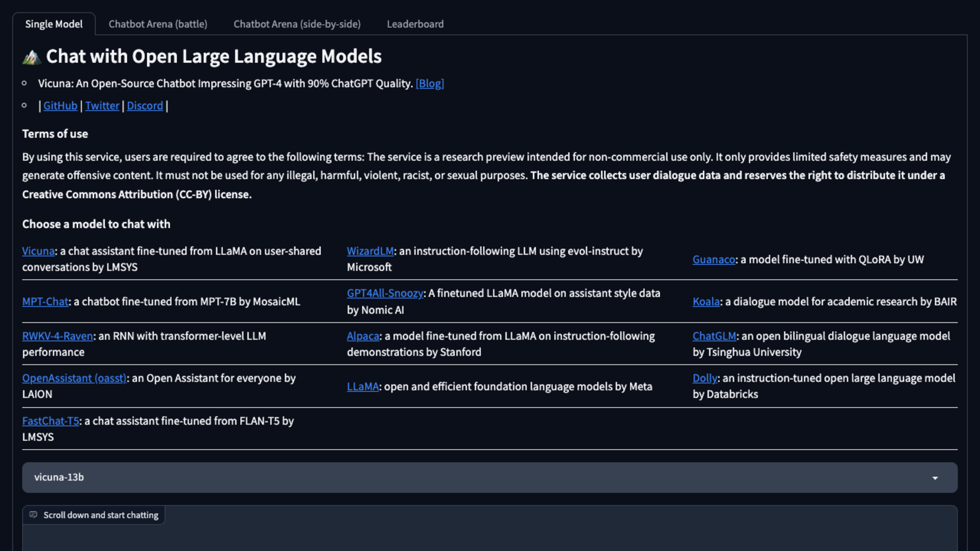The height and width of the screenshot is (551, 980).
Task: Click the OpenAssistant (oasst) link
Action: coord(74,378)
